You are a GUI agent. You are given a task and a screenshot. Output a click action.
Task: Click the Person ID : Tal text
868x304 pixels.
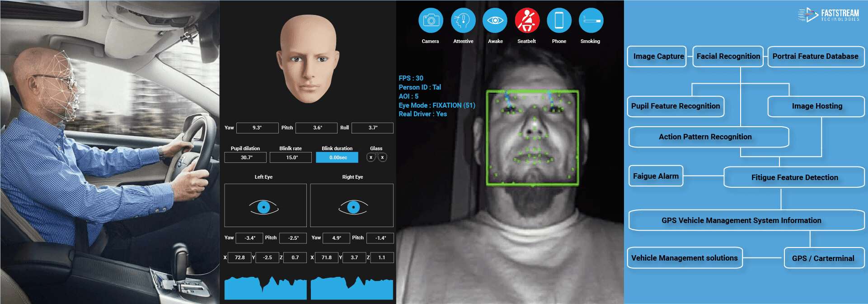pos(420,87)
